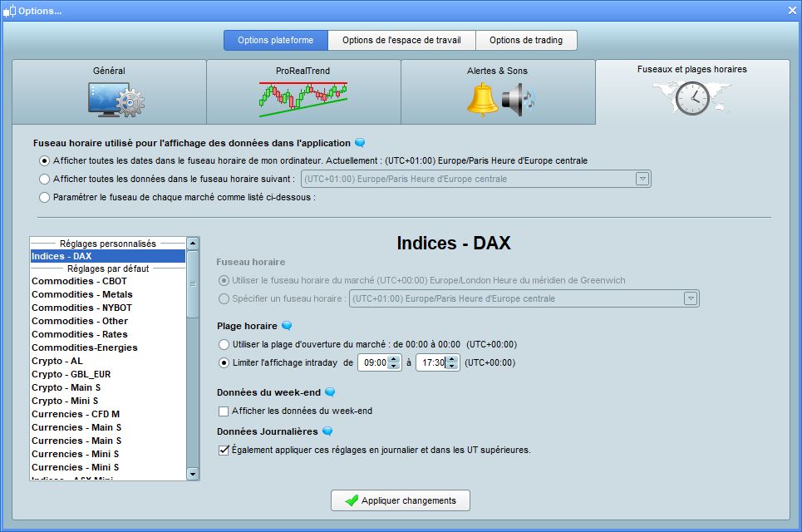Select Indices - DAX in the list

tap(107, 256)
